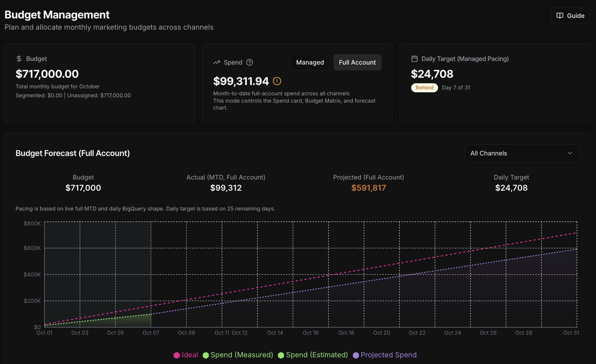
Task: Click the Segmented and Unassigned amounts line
Action: point(73,95)
